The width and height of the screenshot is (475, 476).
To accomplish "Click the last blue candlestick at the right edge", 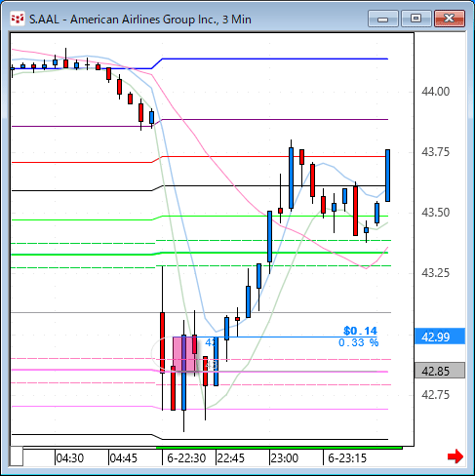I will pos(387,176).
